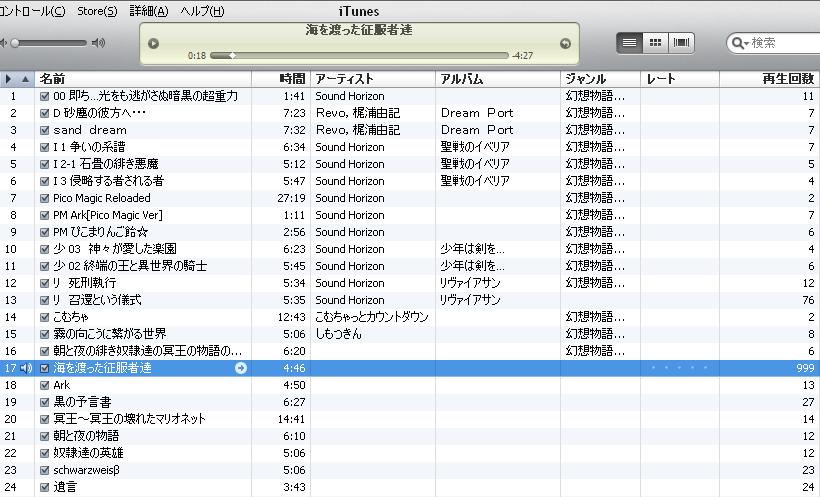Toggle checkbox for Pico Magic Reloaded
This screenshot has height=497, width=820.
pos(44,198)
